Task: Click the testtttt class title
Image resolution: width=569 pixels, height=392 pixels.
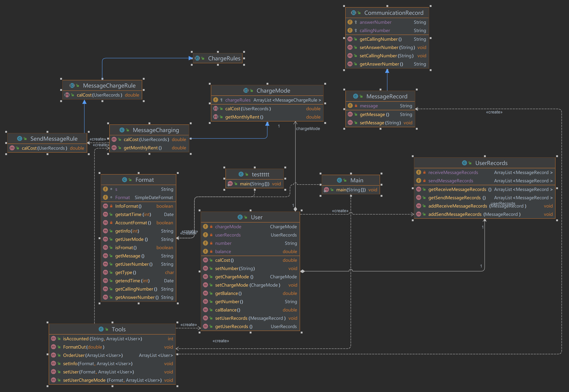Action: 260,174
